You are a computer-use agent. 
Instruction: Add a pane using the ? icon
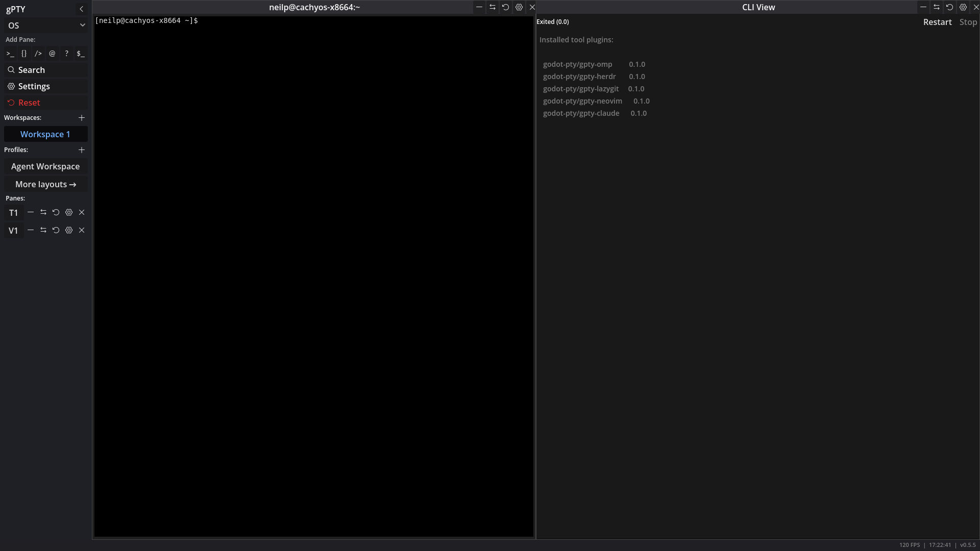click(66, 54)
